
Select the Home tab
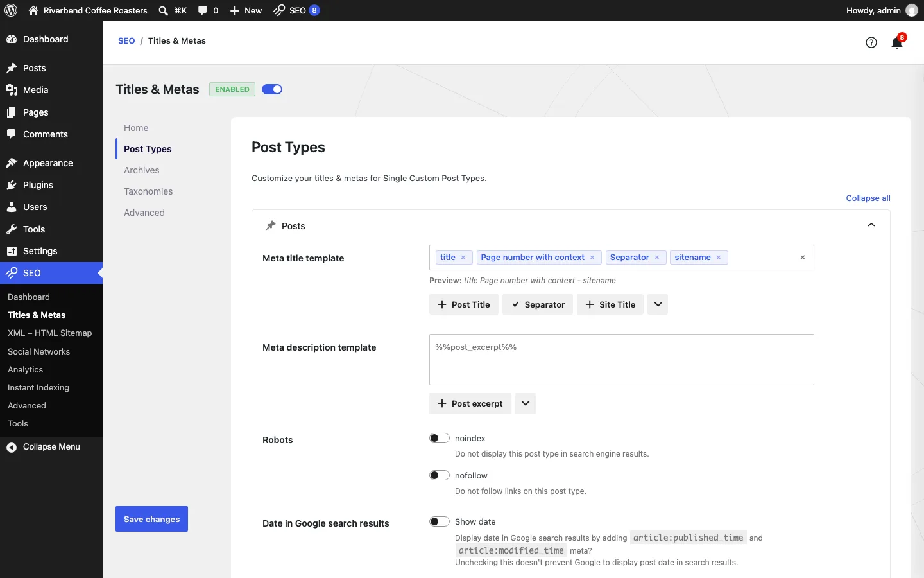136,128
